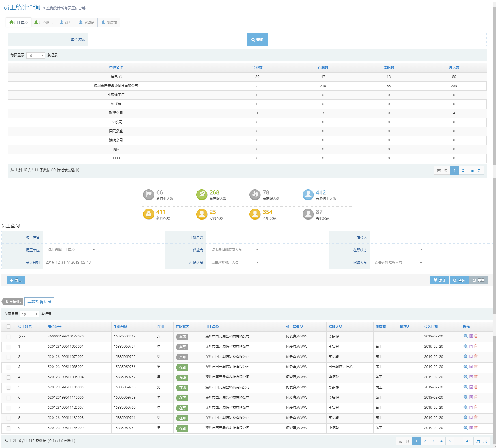Click the 单位名称 search input field
The width and height of the screenshot is (496, 448).
click(167, 40)
